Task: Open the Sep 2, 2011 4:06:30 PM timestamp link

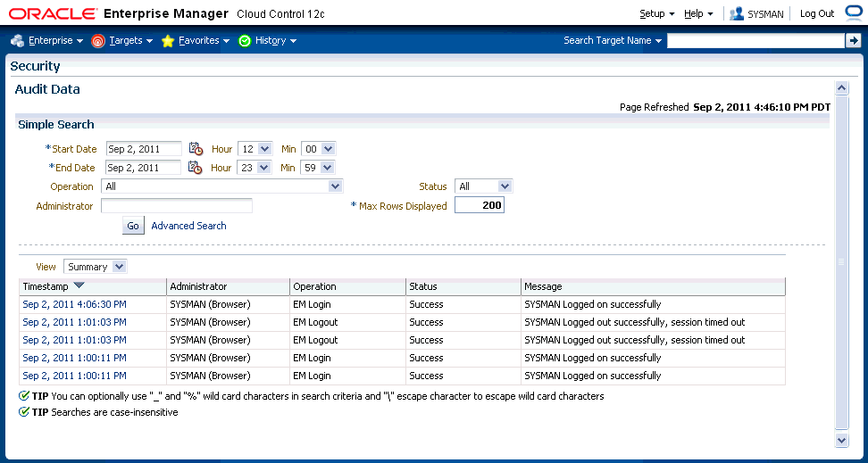Action: point(75,304)
